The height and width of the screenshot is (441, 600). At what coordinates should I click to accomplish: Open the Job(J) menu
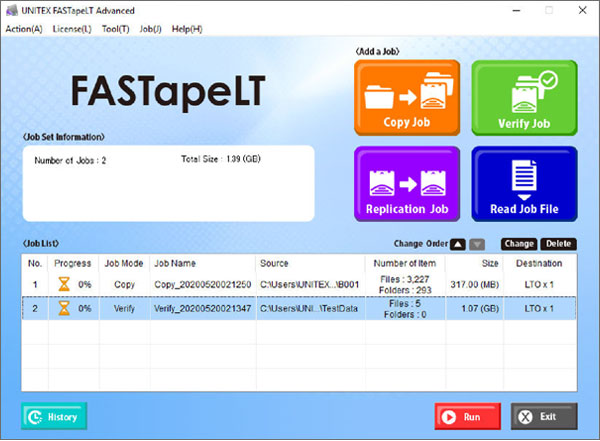coord(150,29)
